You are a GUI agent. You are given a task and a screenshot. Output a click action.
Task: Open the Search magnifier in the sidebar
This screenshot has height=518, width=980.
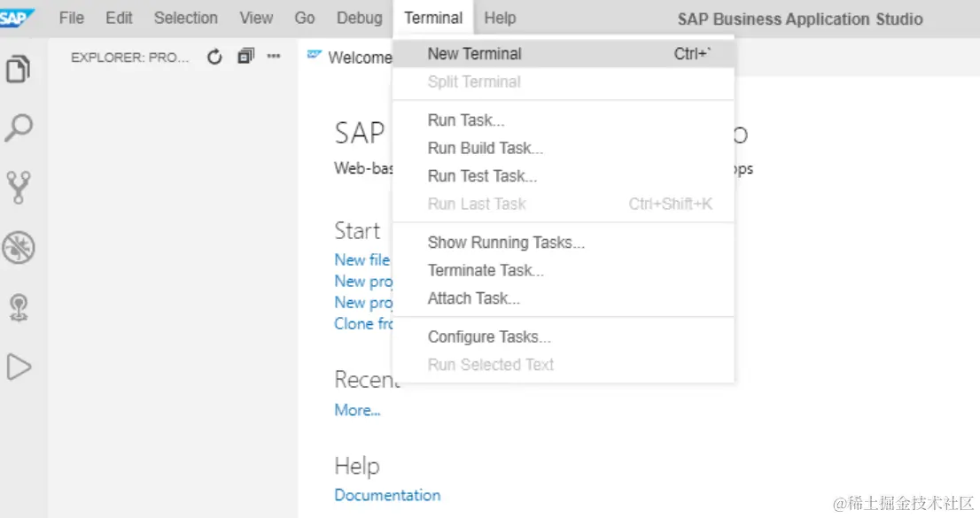click(x=18, y=128)
